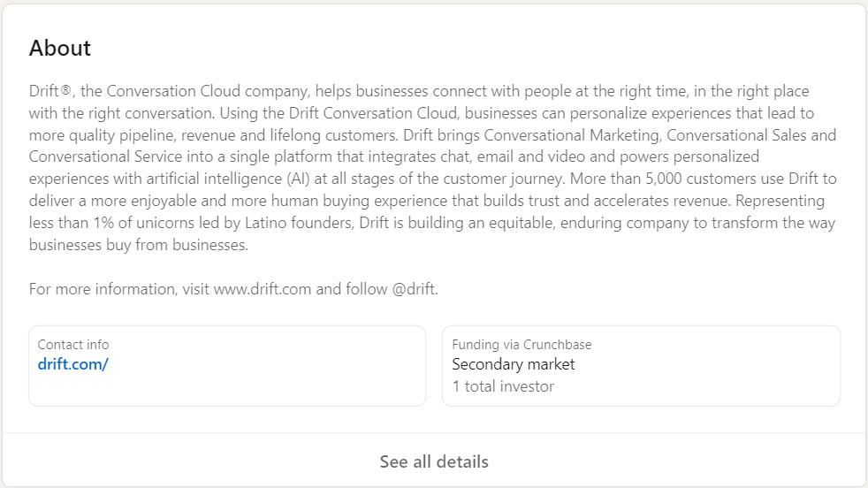Click the @drift handle in the description
This screenshot has width=868, height=488.
pyautogui.click(x=415, y=289)
